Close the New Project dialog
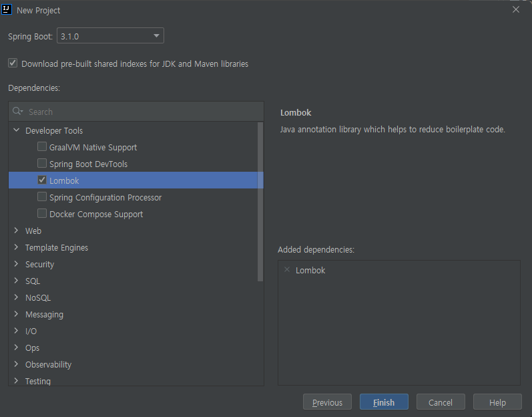The width and height of the screenshot is (532, 417). pos(515,10)
